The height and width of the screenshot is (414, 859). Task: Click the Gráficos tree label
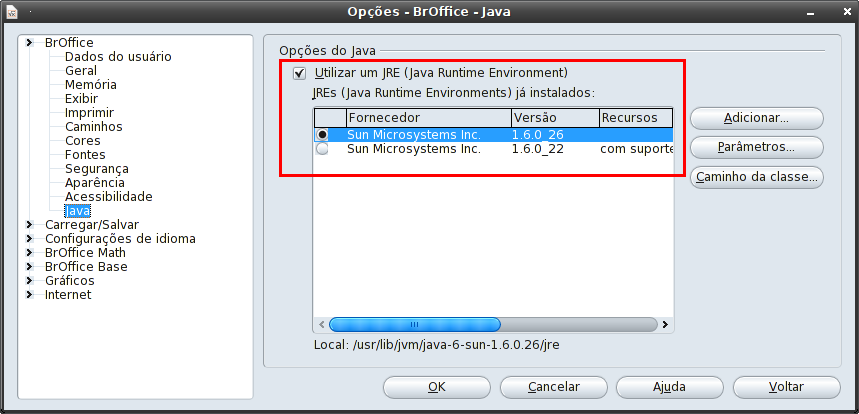click(x=70, y=280)
